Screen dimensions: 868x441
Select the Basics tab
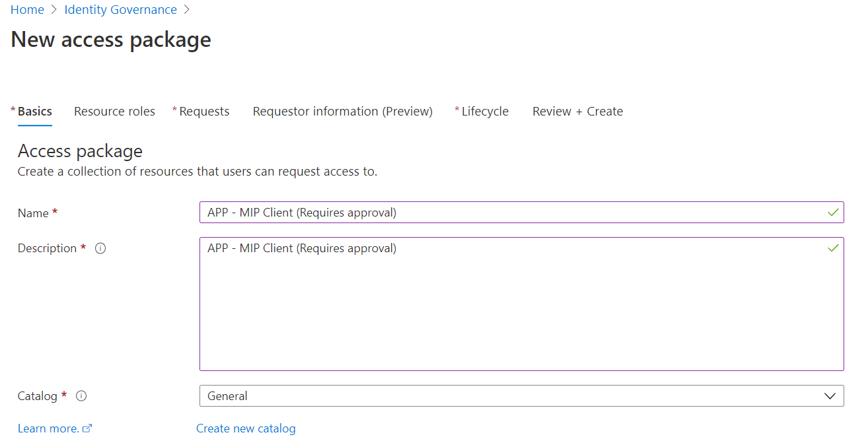click(34, 112)
